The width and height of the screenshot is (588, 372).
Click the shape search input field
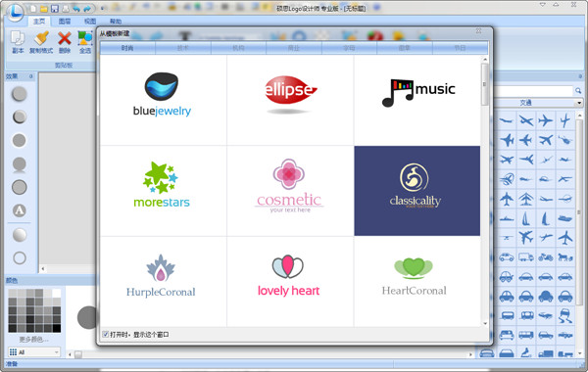coord(534,91)
